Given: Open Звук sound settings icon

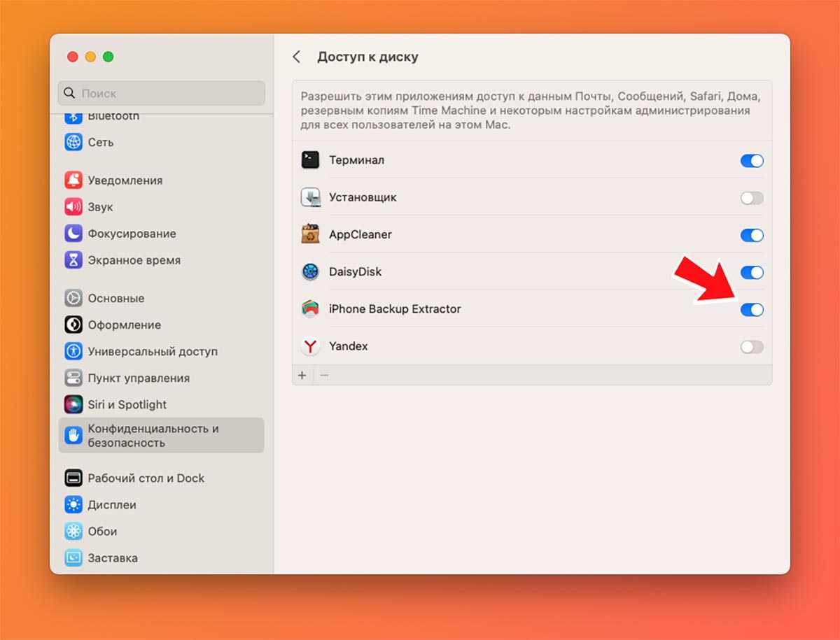Looking at the screenshot, I should [x=73, y=207].
